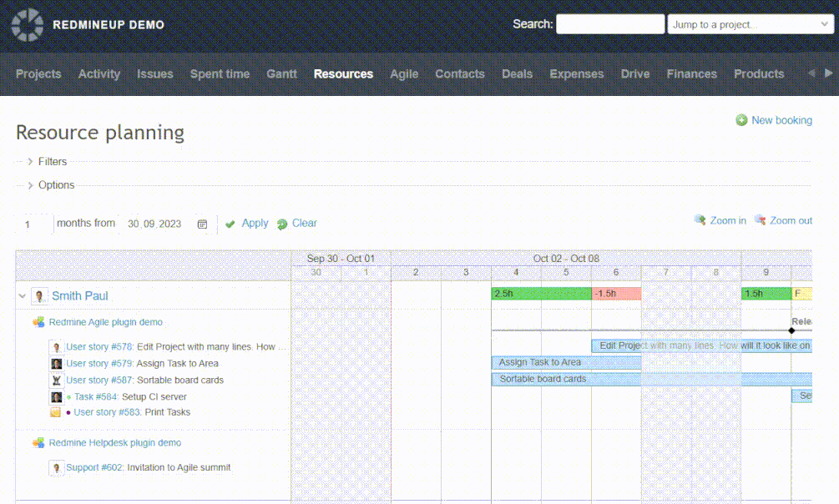Image resolution: width=839 pixels, height=504 pixels.
Task: Open the calendar date picker icon
Action: (x=202, y=224)
